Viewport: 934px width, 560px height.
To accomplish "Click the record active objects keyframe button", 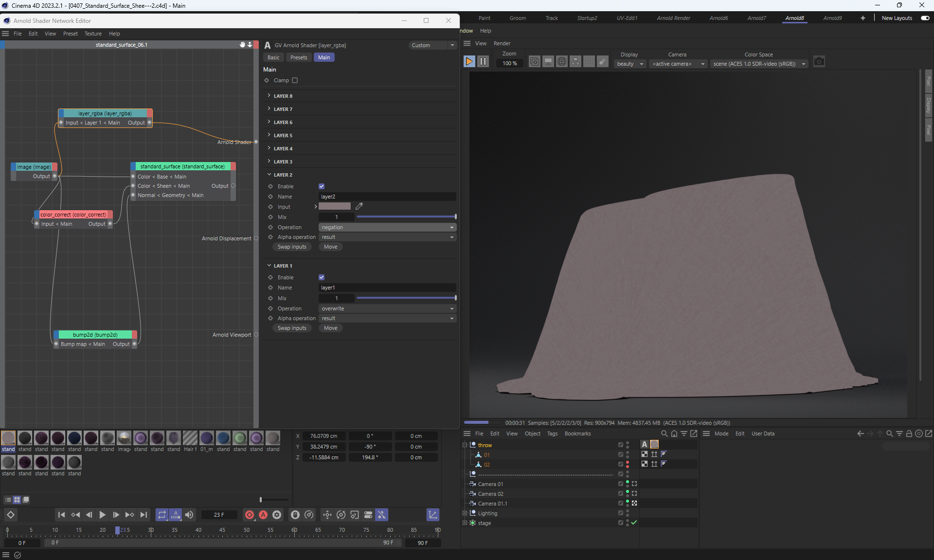I will click(250, 515).
